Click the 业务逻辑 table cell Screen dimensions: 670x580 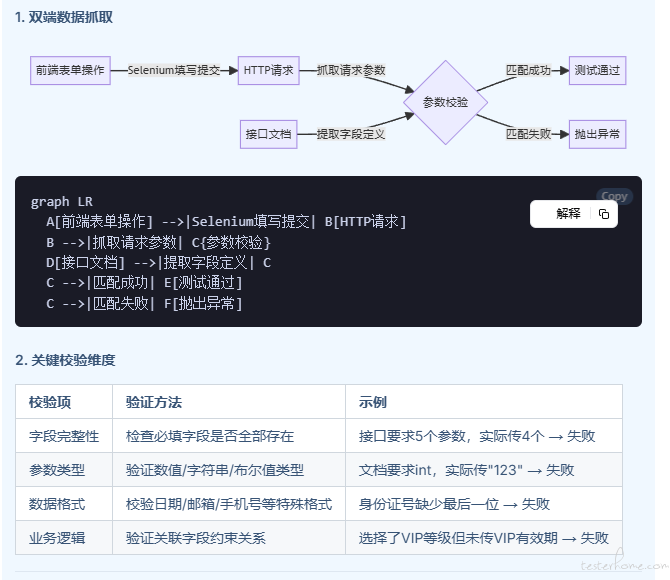tap(64, 538)
